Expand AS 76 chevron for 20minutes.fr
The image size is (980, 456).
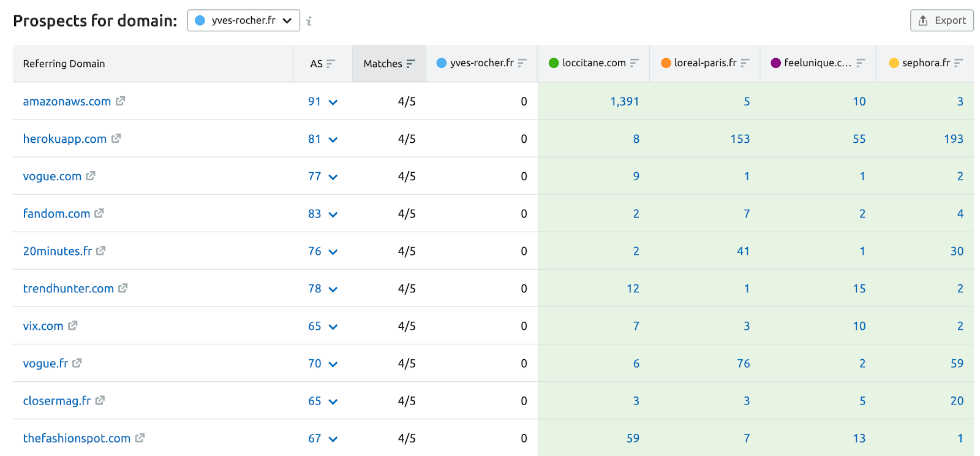click(333, 252)
